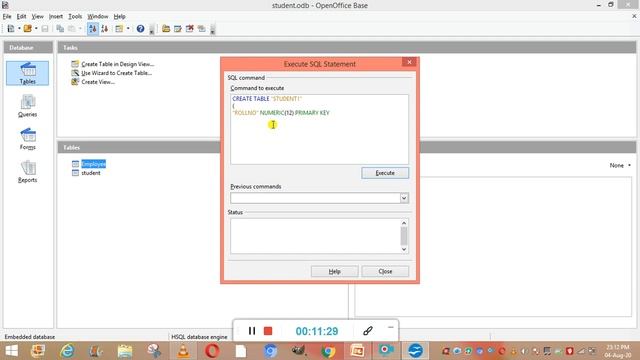Image resolution: width=640 pixels, height=360 pixels.
Task: Click the recorder link/pen icon
Action: (367, 331)
